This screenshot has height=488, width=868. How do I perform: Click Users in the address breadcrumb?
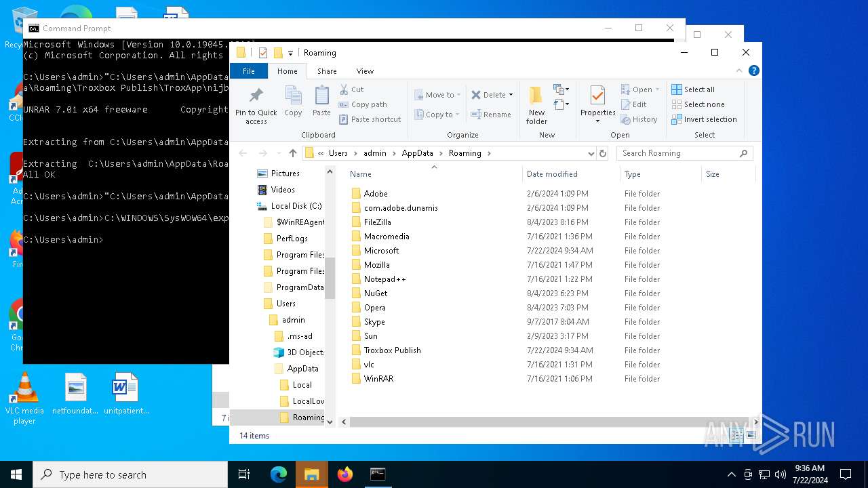pos(338,153)
